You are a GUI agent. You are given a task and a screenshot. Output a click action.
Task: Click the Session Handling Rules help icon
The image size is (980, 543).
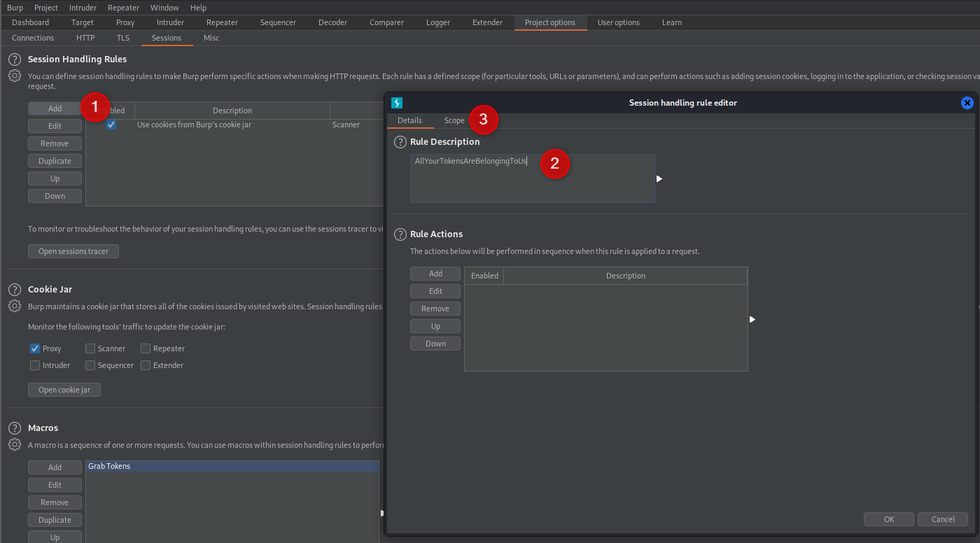pos(14,59)
